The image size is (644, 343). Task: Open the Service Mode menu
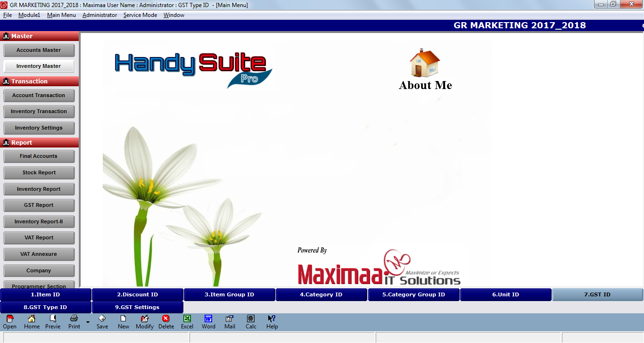140,15
